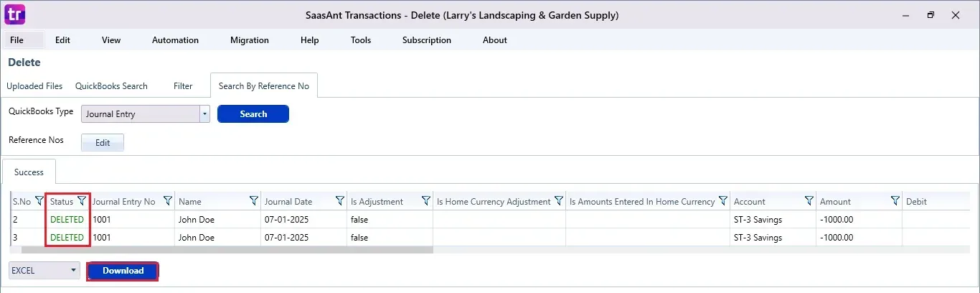This screenshot has height=293, width=980.
Task: Click the filter icon on Status column
Action: click(x=81, y=201)
